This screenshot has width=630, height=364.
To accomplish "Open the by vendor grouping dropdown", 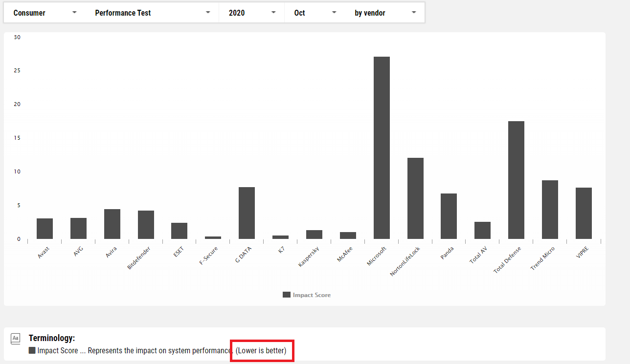I will [x=385, y=13].
